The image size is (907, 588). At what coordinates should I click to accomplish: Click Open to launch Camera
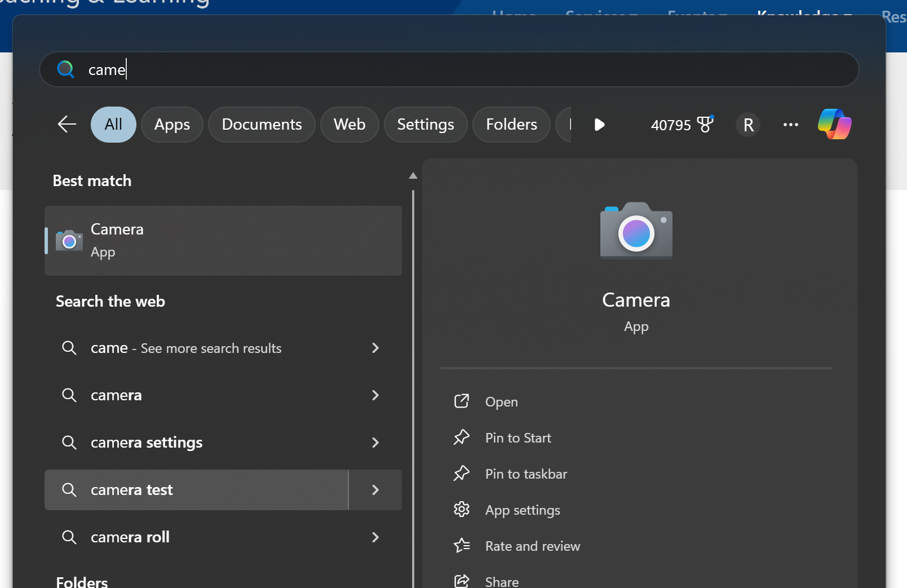pos(501,401)
